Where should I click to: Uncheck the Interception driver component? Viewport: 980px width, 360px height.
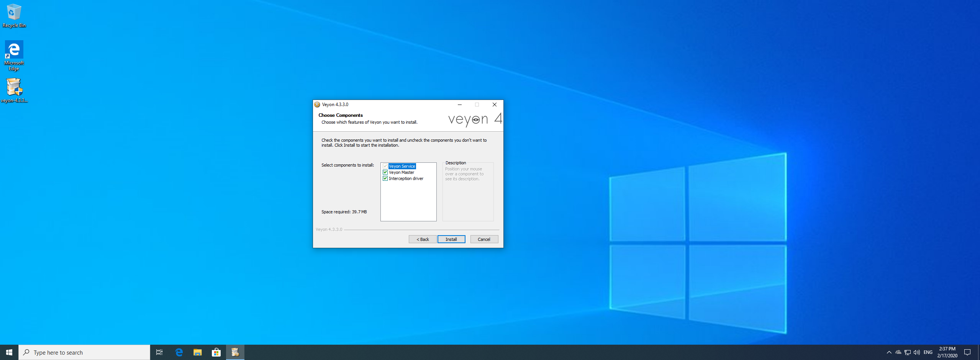[385, 178]
